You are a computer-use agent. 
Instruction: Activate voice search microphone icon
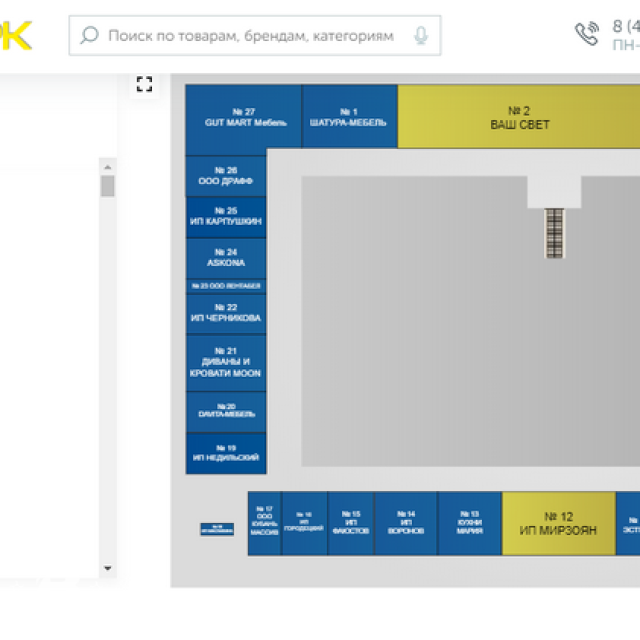[x=421, y=36]
